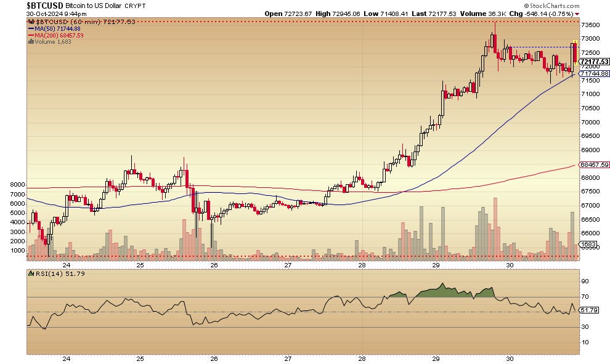
Task: Click the 72177.53 last price tag on axis
Action: pos(594,62)
